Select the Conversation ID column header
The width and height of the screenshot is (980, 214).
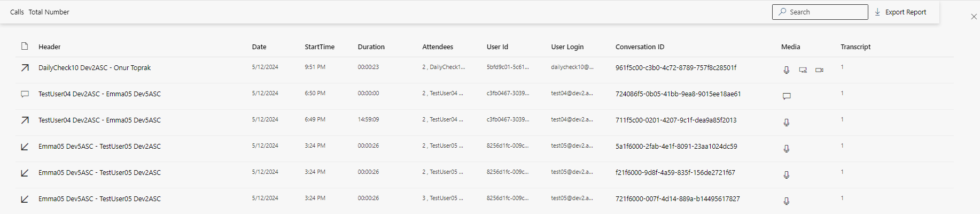click(x=640, y=47)
